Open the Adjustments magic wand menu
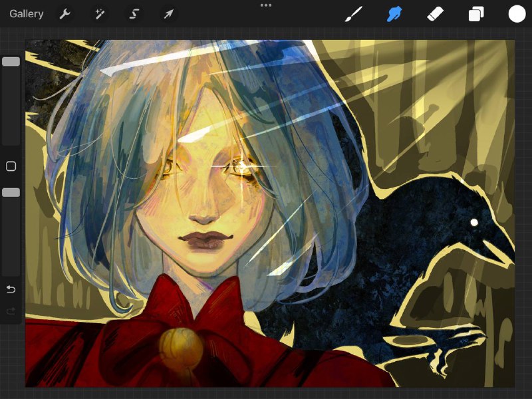 coord(99,14)
